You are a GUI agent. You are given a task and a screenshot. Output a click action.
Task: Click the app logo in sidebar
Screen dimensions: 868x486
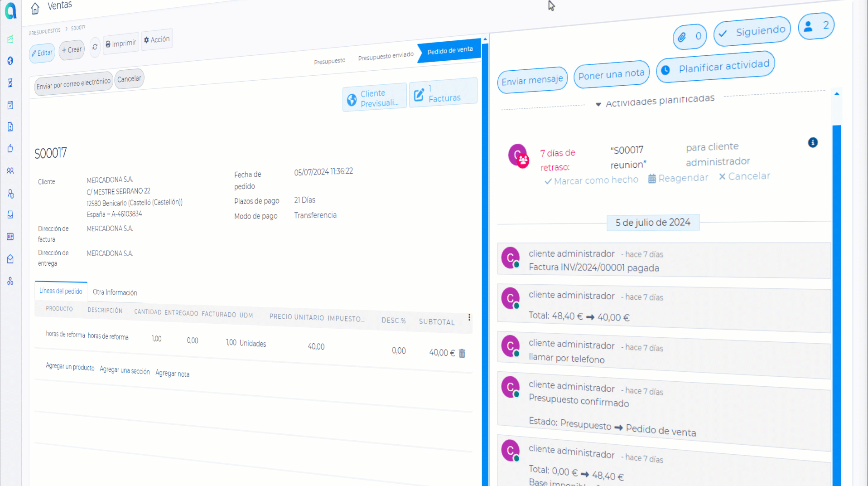click(x=10, y=11)
